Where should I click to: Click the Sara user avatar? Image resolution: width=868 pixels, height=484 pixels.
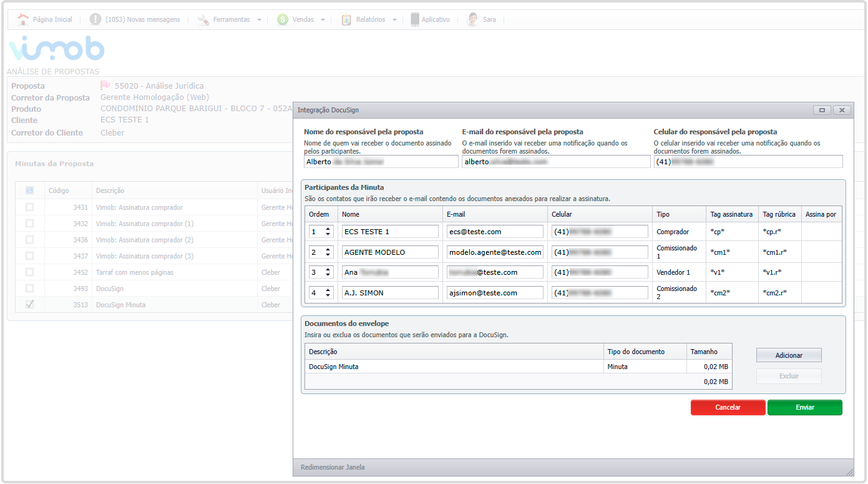(x=472, y=19)
